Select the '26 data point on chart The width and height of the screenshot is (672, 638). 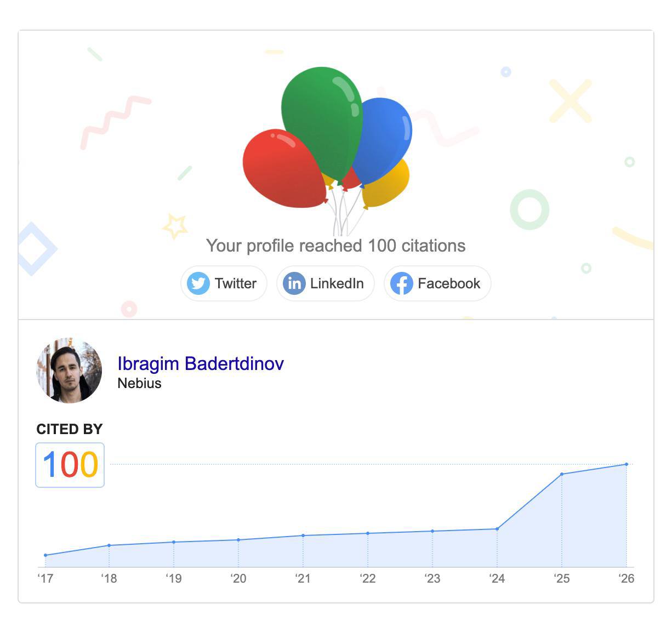coord(627,464)
